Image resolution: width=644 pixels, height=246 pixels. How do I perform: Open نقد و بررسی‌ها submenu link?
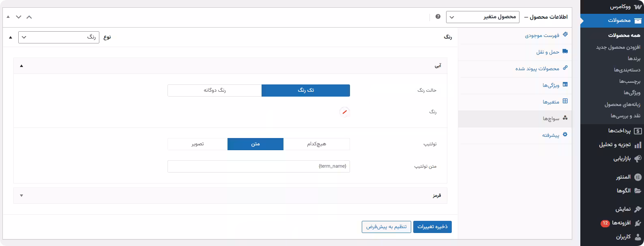click(x=626, y=116)
